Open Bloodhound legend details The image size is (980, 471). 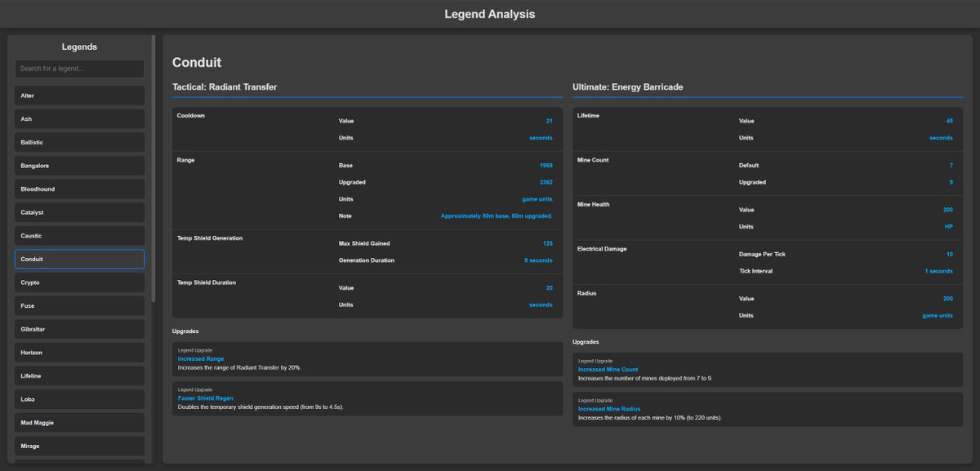coord(79,189)
